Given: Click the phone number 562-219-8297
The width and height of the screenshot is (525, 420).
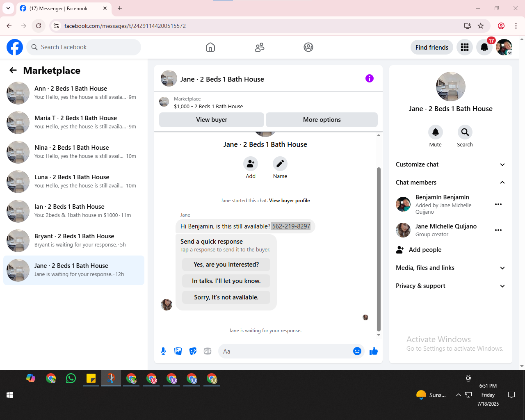Looking at the screenshot, I should (x=291, y=226).
